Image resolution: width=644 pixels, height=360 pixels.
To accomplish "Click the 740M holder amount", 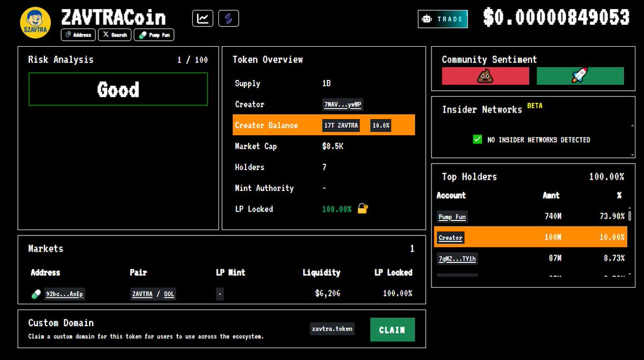I will pyautogui.click(x=552, y=217).
